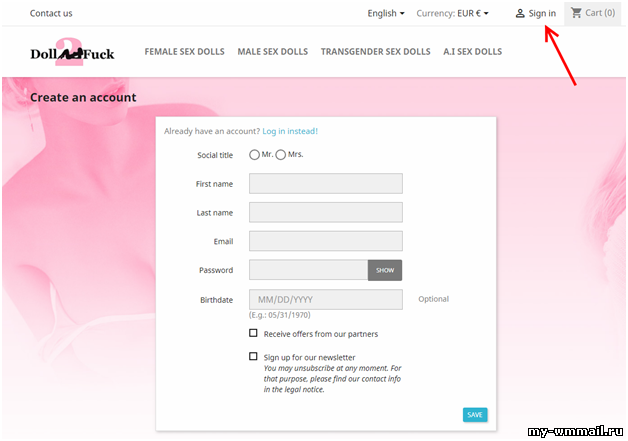Viewport: 628px width, 441px height.
Task: Click the '(E.g.: 05/31/1970)' hint text
Action: pos(280,315)
